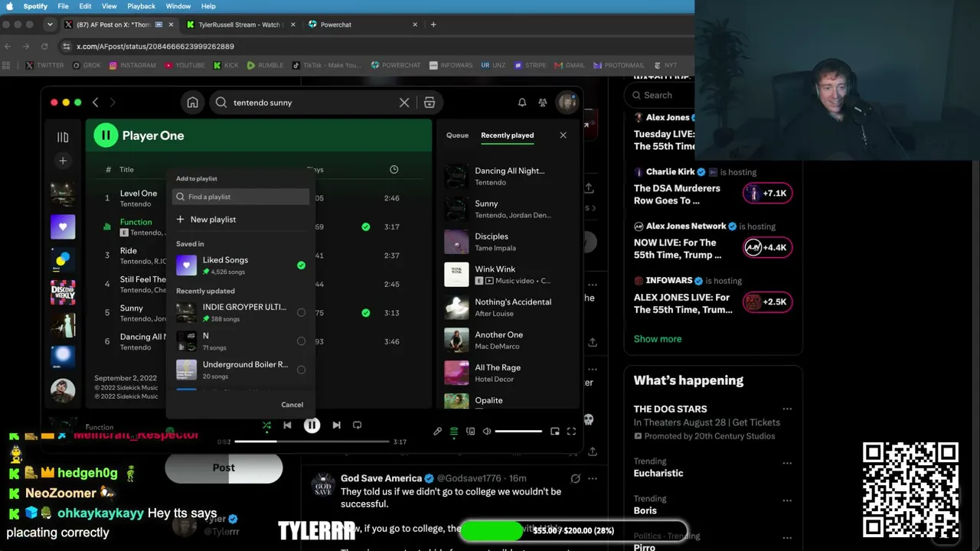Image resolution: width=980 pixels, height=551 pixels.
Task: Open Spotify Browse icon beside search
Action: (x=430, y=103)
